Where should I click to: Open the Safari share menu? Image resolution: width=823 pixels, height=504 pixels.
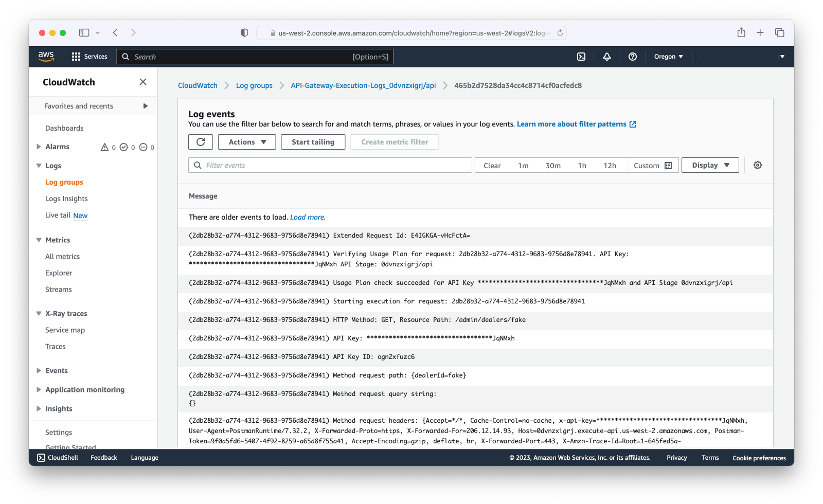[741, 32]
